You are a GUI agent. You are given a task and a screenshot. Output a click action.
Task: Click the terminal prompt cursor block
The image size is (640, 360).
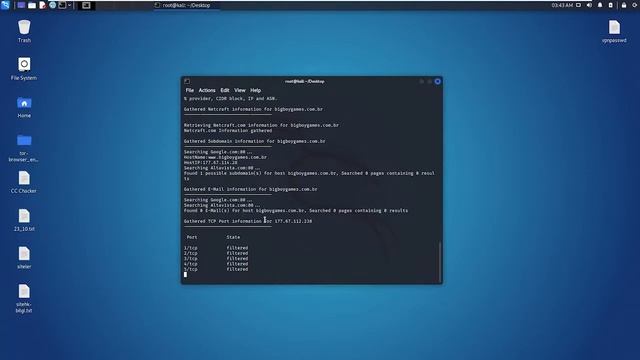click(x=185, y=275)
